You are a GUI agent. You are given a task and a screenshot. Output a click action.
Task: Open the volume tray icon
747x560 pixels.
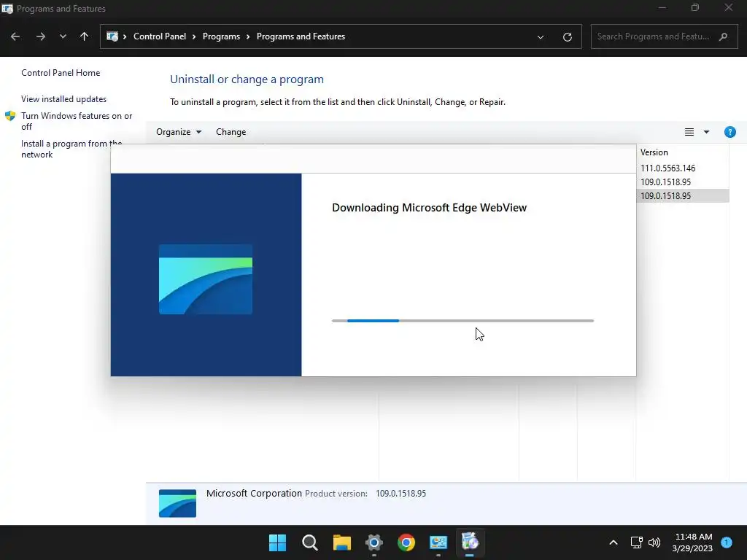[x=654, y=542]
